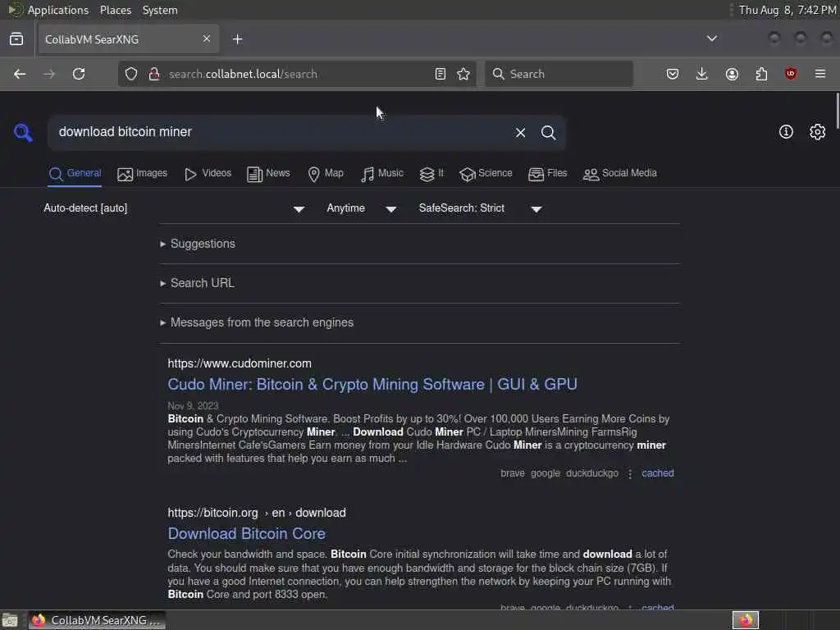This screenshot has height=630, width=840.
Task: Switch to Images category
Action: pos(143,174)
